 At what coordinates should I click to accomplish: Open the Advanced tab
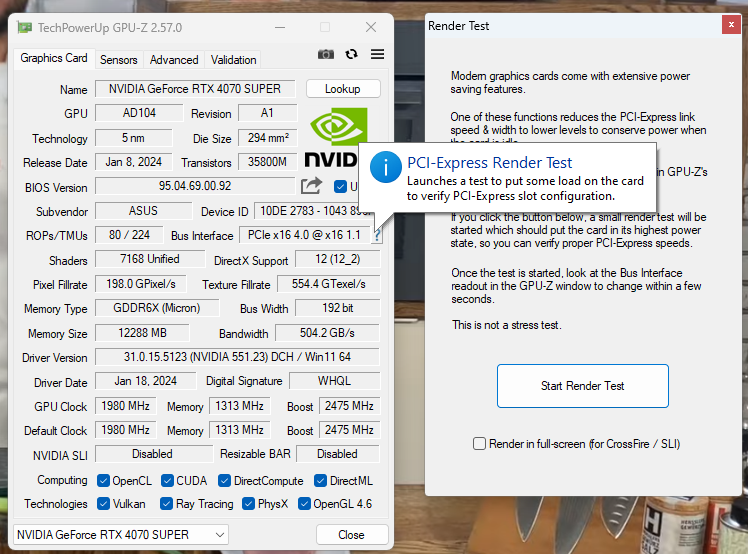click(x=174, y=60)
